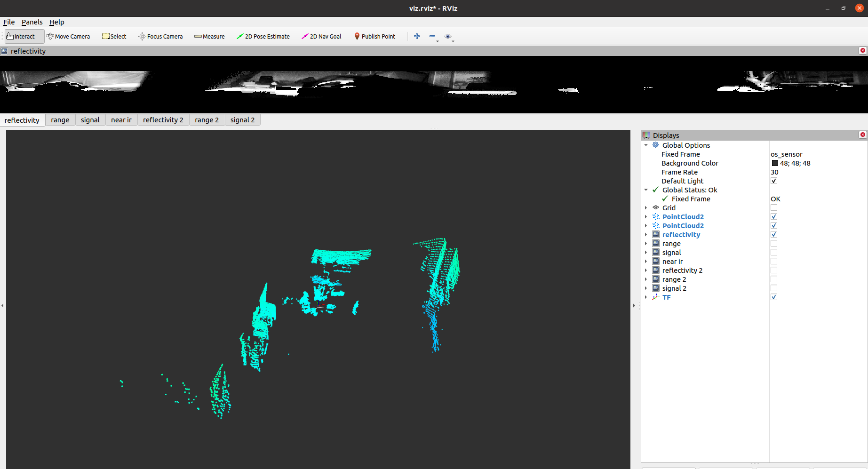Select the Interact tool

[x=24, y=36]
